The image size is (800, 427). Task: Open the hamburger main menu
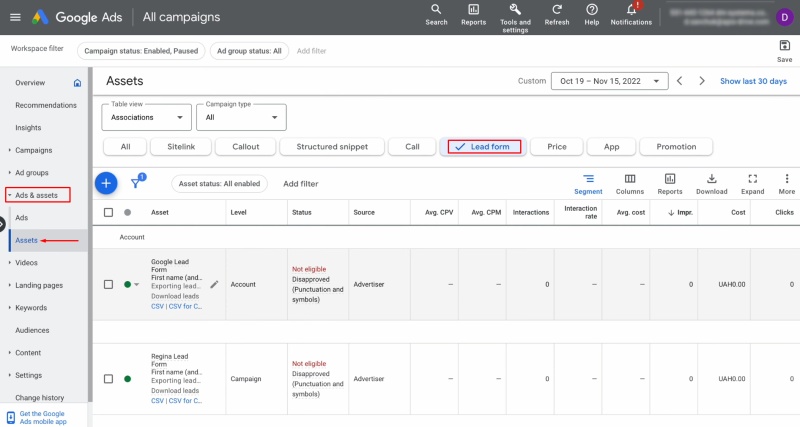point(15,17)
